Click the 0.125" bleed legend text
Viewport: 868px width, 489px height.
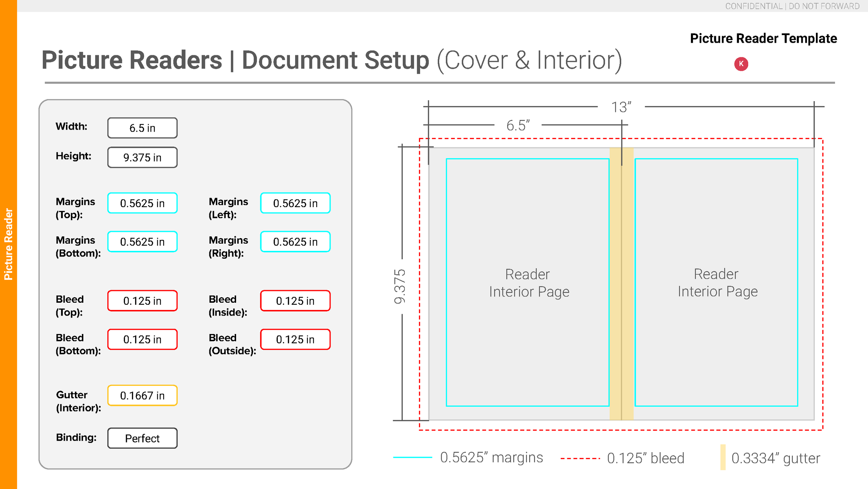[645, 458]
